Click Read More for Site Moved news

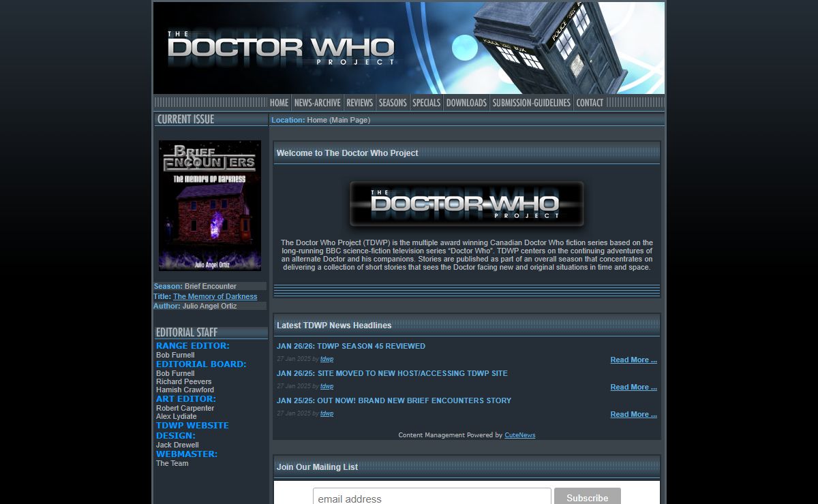coord(634,387)
